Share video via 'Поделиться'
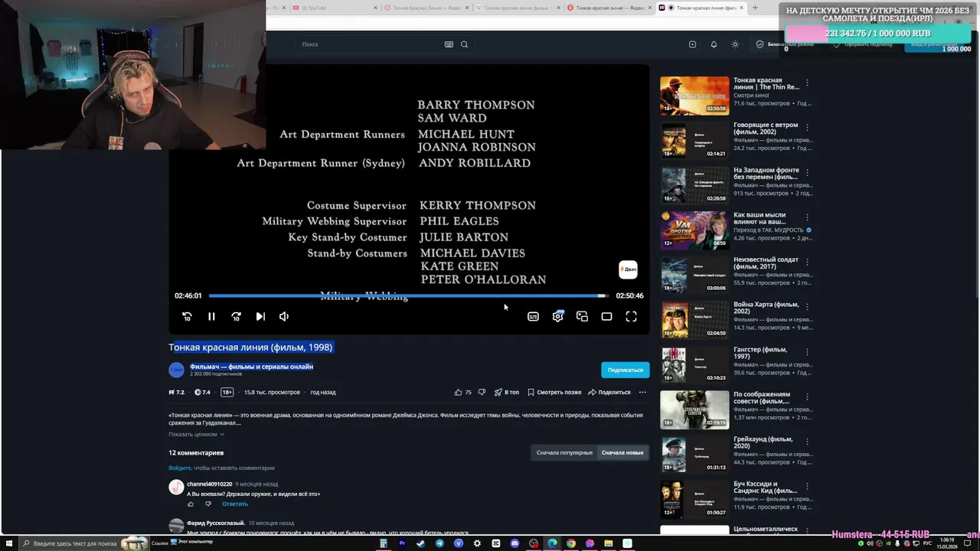Screen dimensions: 980x551 point(609,392)
